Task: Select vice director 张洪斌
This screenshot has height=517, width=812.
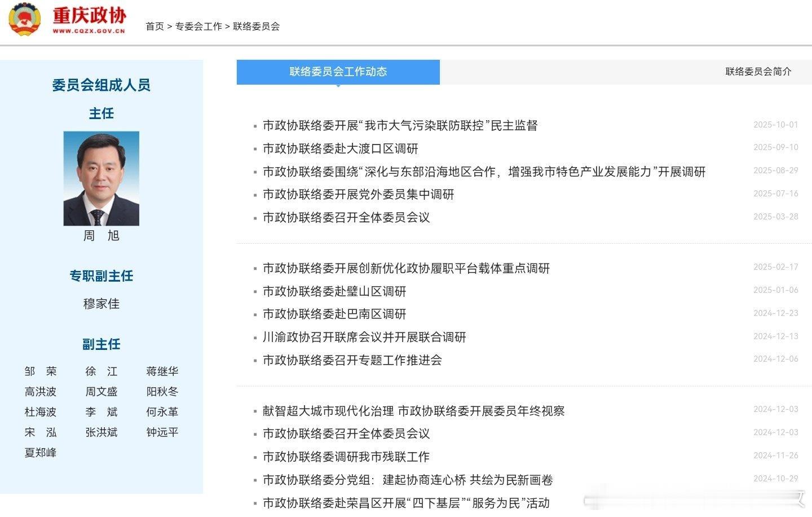Action: pyautogui.click(x=101, y=432)
